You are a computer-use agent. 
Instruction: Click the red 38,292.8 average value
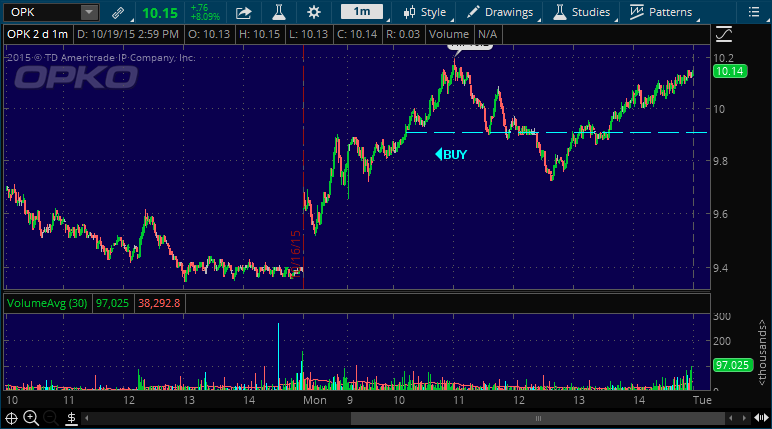click(159, 303)
